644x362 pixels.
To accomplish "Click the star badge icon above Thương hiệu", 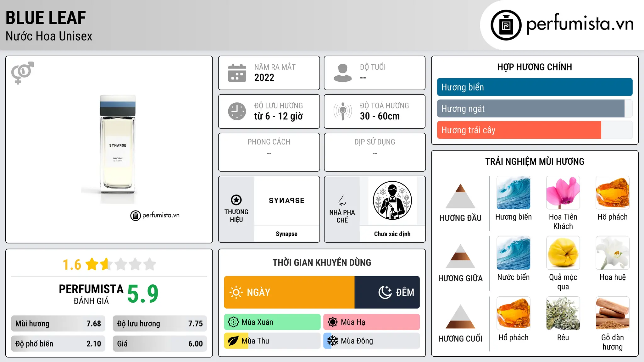I will (x=236, y=200).
